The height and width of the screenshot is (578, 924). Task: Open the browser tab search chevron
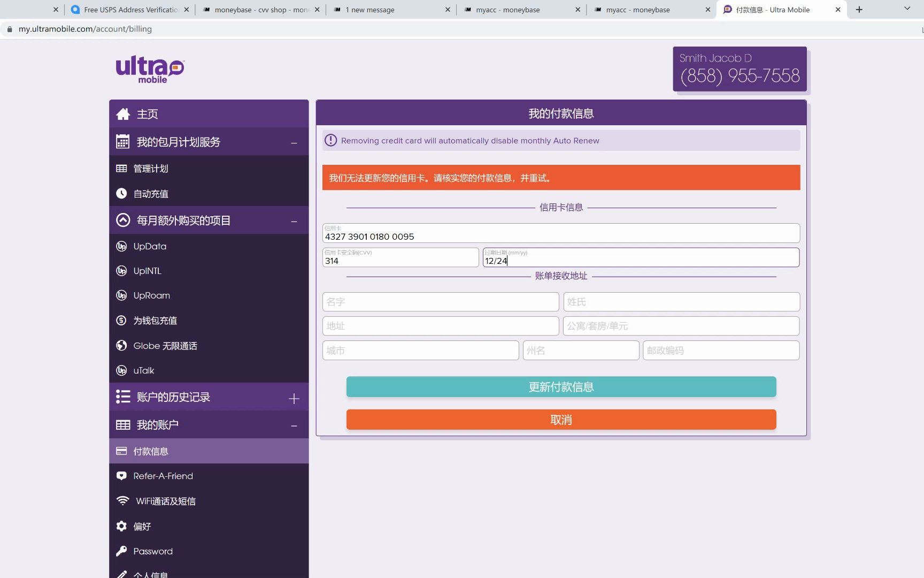tap(907, 9)
